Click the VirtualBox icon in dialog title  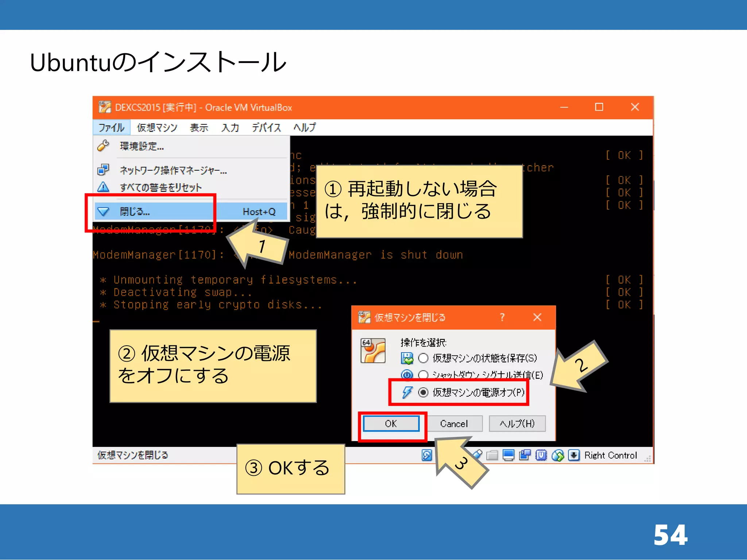pos(364,317)
